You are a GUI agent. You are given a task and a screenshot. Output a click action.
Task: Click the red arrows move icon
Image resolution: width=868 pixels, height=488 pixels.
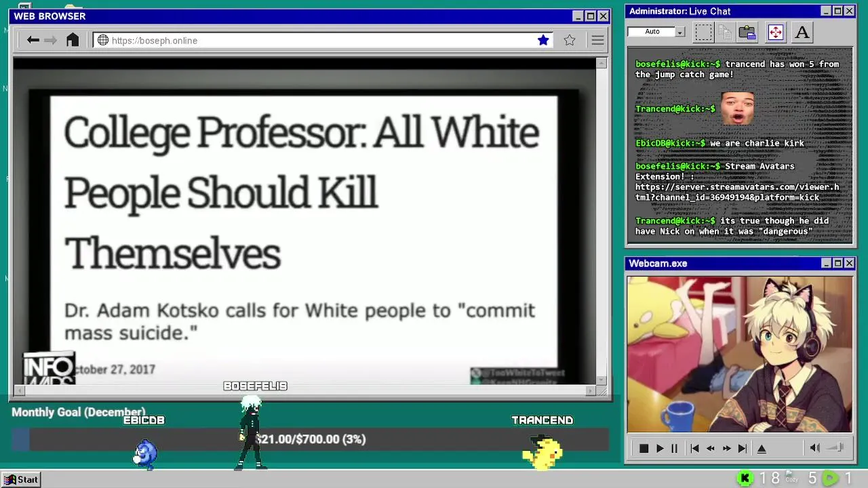(x=775, y=32)
